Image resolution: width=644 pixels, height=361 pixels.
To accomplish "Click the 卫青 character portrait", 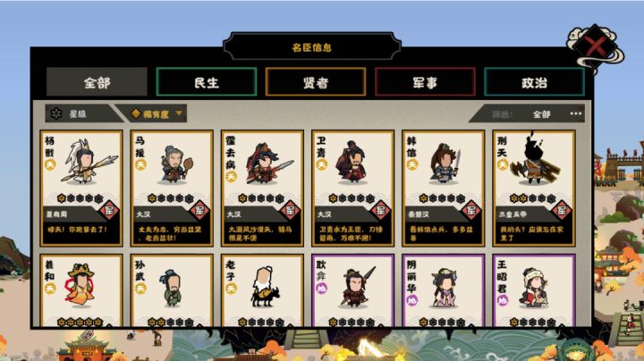I will coord(352,163).
